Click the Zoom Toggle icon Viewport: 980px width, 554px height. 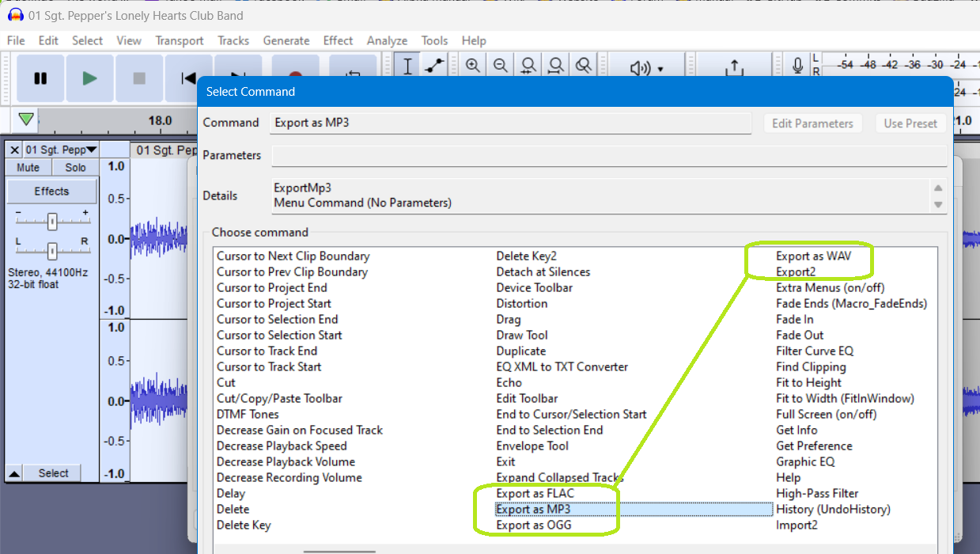(x=584, y=66)
